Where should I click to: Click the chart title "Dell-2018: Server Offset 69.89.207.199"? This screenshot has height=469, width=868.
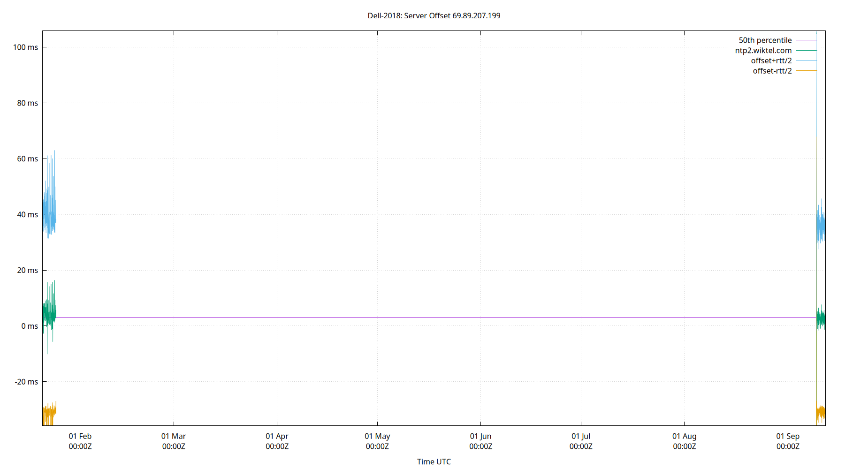[434, 15]
